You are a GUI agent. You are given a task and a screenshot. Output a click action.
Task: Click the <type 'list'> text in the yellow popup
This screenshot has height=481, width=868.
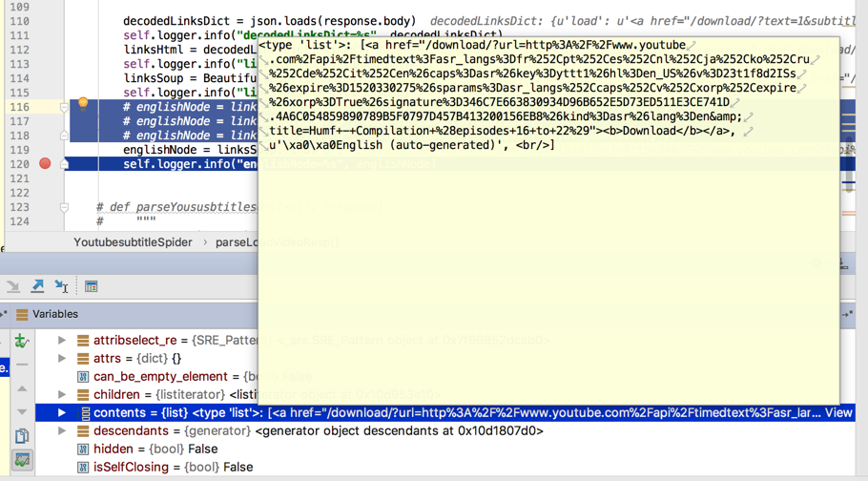304,45
